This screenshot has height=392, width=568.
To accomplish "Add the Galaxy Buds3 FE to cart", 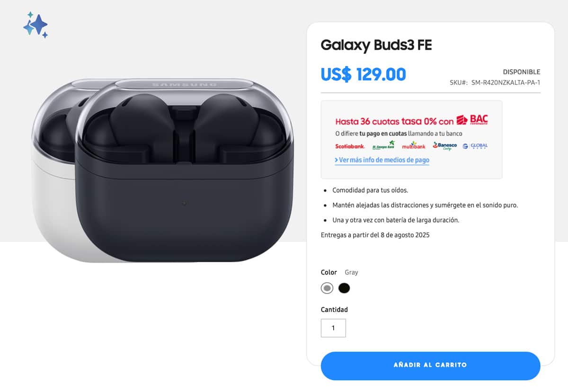I will pos(430,365).
